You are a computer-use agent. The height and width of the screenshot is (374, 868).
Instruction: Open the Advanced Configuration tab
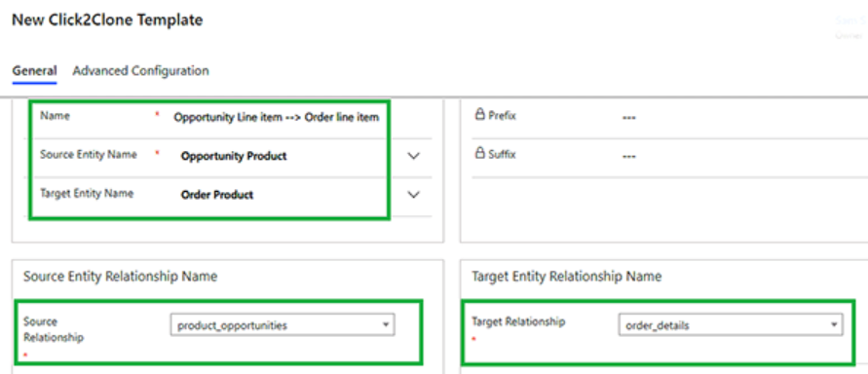pos(140,71)
